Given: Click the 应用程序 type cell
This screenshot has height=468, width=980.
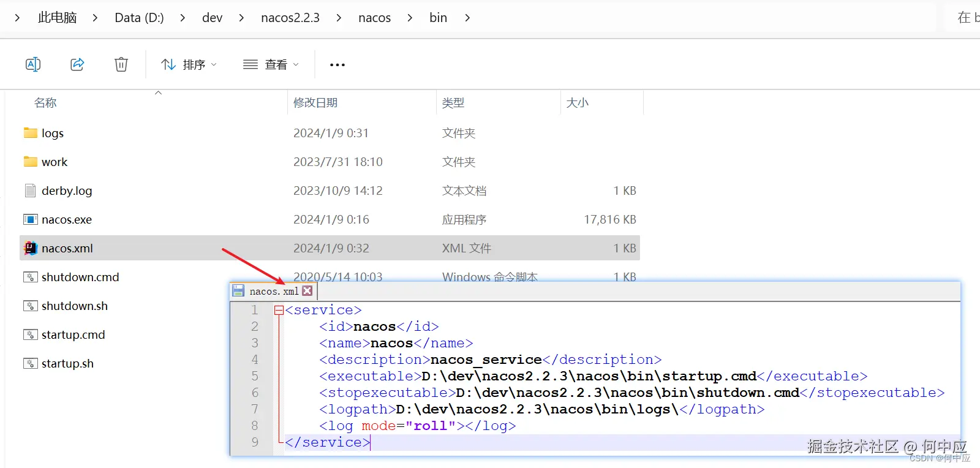Looking at the screenshot, I should [464, 219].
